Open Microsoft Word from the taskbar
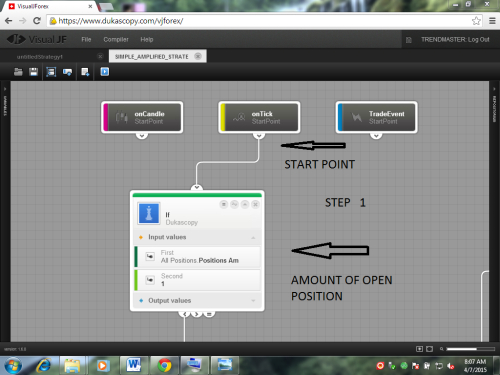The height and width of the screenshot is (375, 500). pyautogui.click(x=134, y=365)
